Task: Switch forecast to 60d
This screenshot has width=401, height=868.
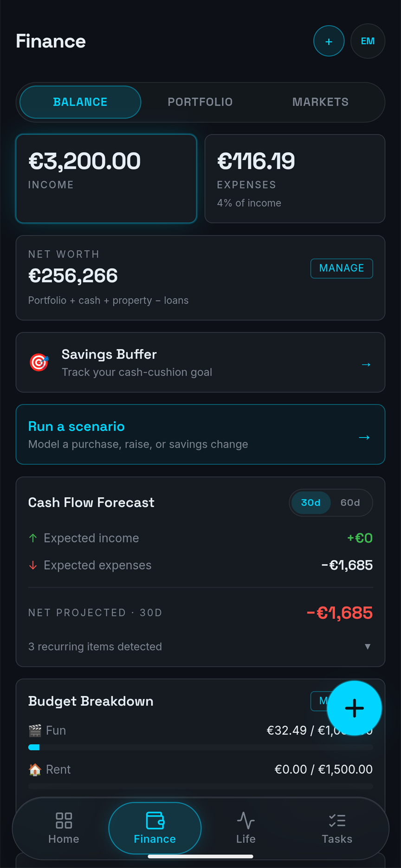Action: pos(350,503)
